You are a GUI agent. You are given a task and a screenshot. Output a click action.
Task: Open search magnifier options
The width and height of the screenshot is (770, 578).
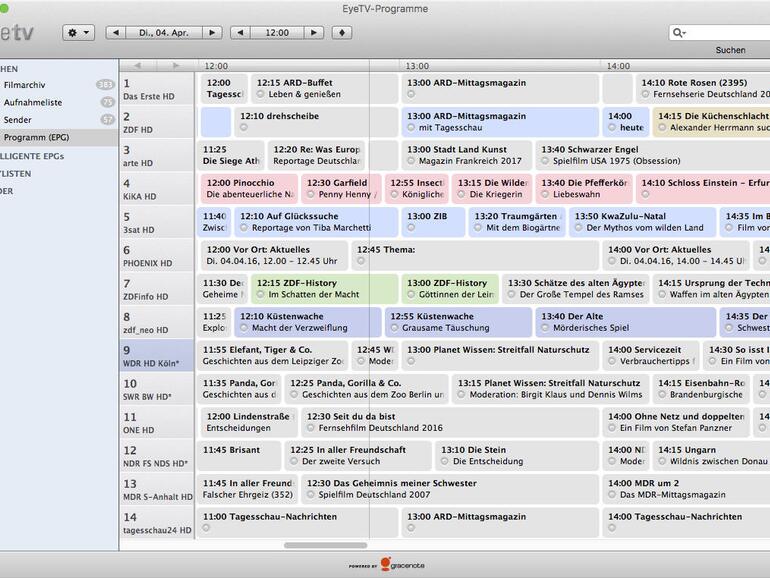[x=680, y=33]
